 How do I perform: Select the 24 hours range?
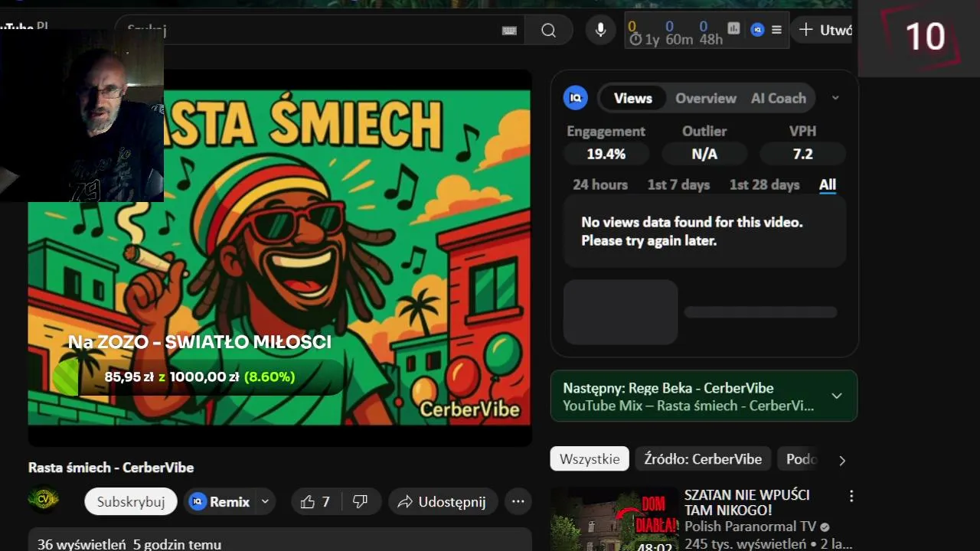point(600,184)
